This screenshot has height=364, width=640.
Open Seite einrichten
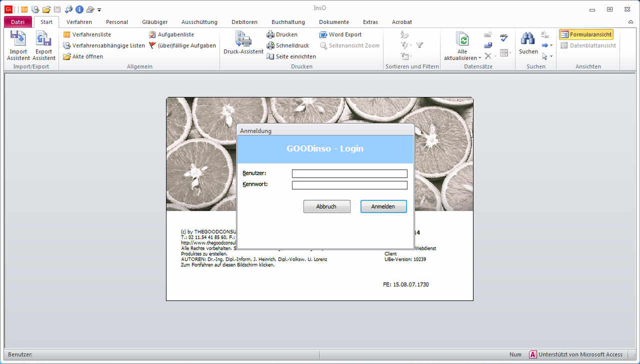[291, 56]
